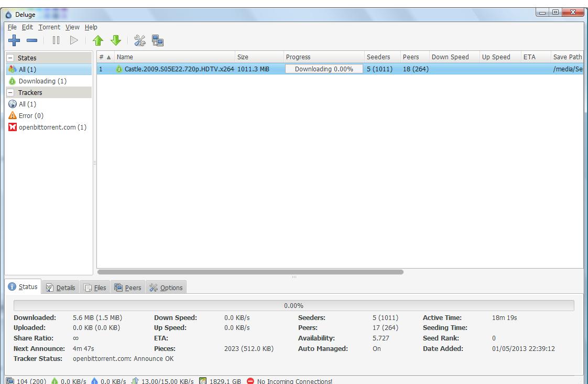
Task: Sort by the ETA column header
Action: [536, 57]
